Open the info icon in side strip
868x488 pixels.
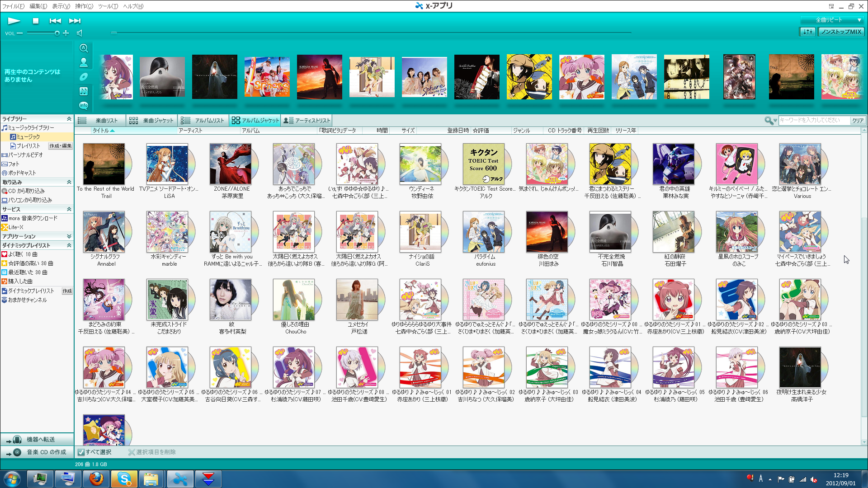pyautogui.click(x=84, y=105)
